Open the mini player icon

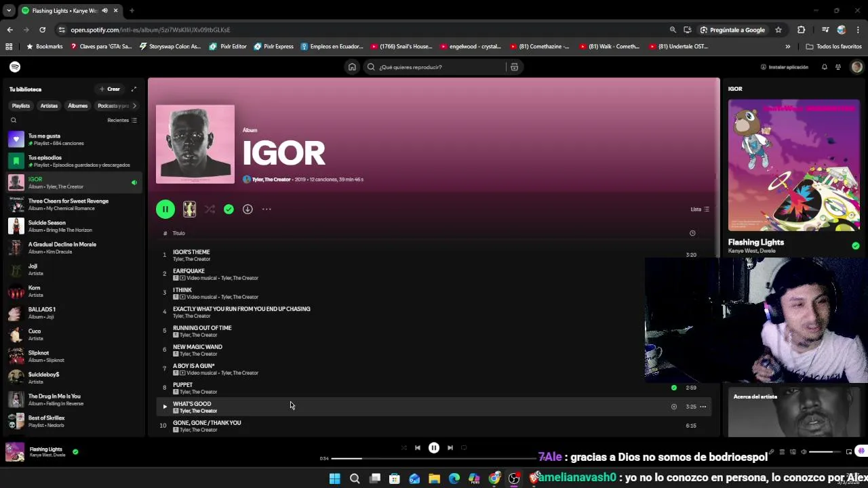click(848, 452)
